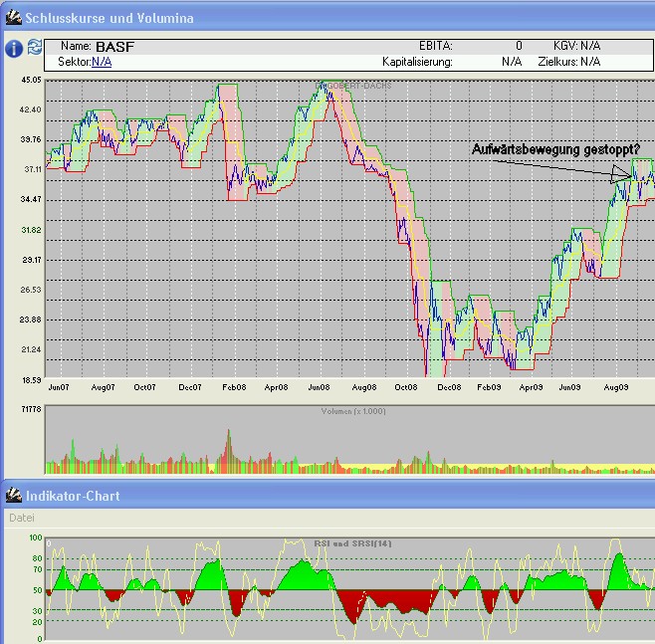Click the Feb08 axis label
This screenshot has height=644, width=655.
click(234, 387)
